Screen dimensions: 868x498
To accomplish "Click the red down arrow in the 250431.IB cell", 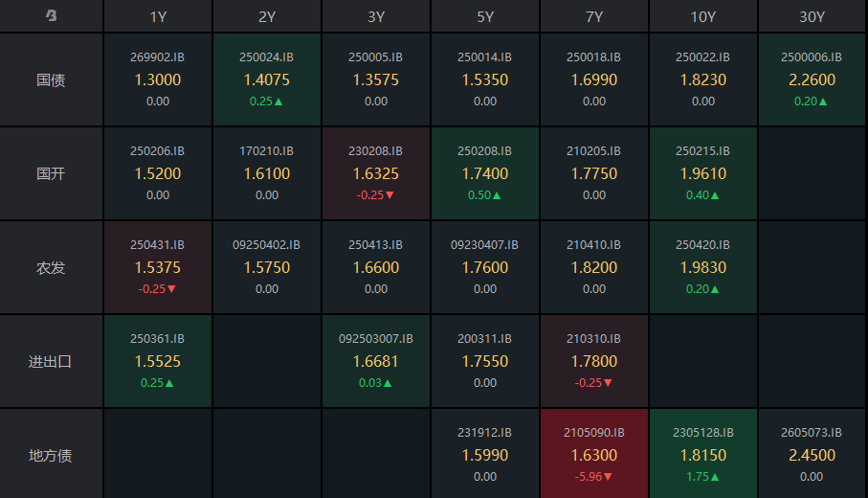I will [x=171, y=288].
